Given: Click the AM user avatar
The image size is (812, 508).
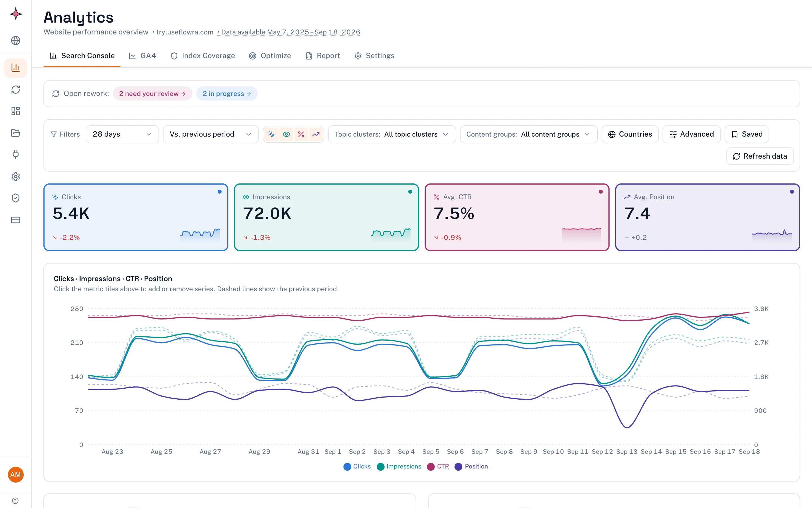Looking at the screenshot, I should tap(16, 474).
